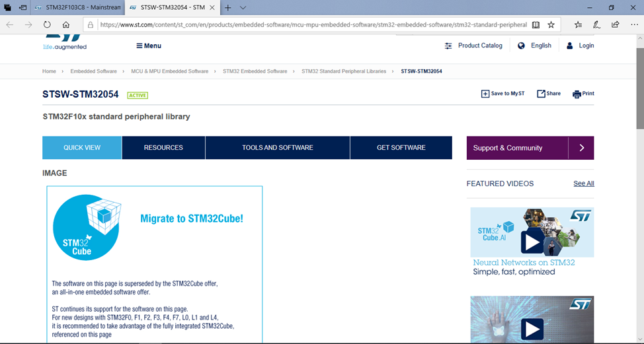Viewport: 644px width, 344px height.
Task: Go to Home breadcrumb
Action: [x=49, y=71]
